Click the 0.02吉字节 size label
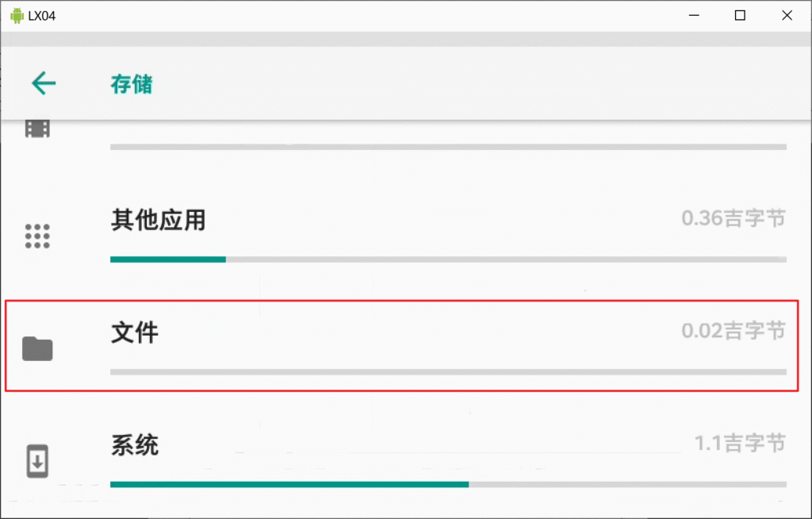812x519 pixels. [733, 330]
